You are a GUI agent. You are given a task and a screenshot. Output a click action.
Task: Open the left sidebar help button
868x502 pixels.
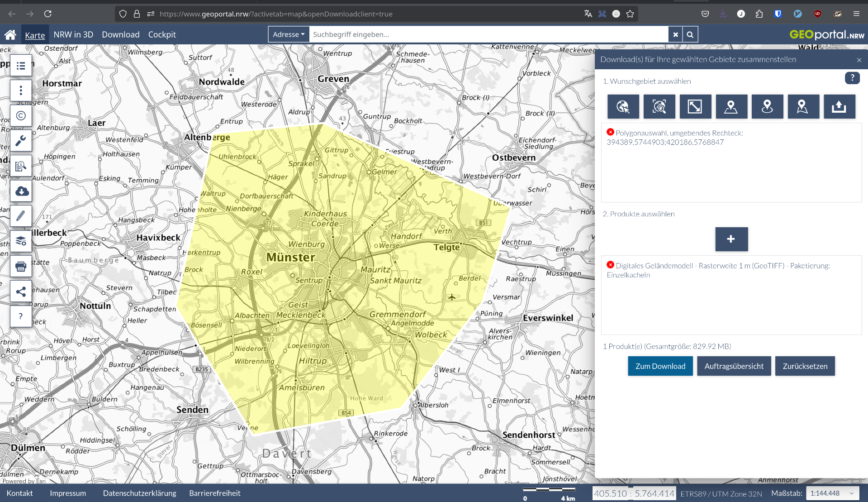pos(21,316)
